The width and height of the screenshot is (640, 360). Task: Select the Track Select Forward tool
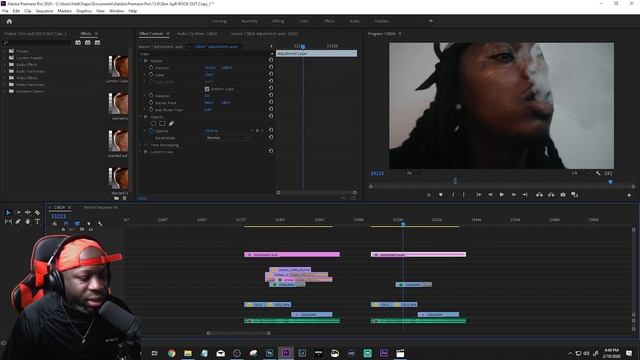click(18, 212)
